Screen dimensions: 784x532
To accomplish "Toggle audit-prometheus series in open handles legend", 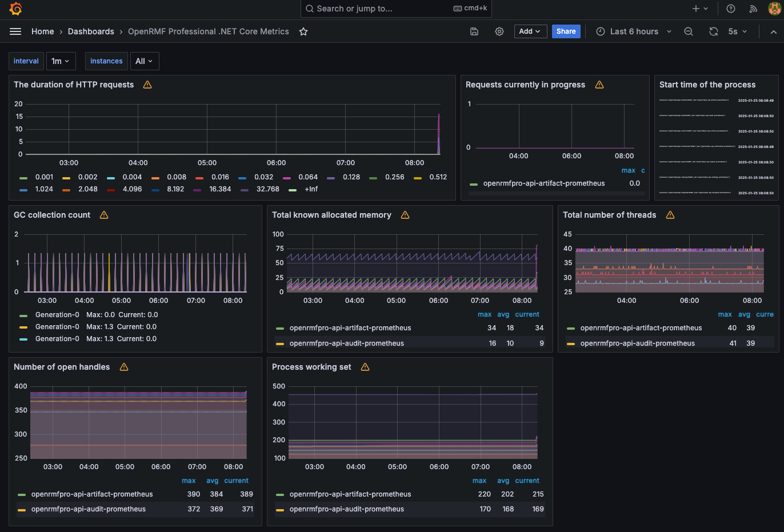I will pos(89,509).
